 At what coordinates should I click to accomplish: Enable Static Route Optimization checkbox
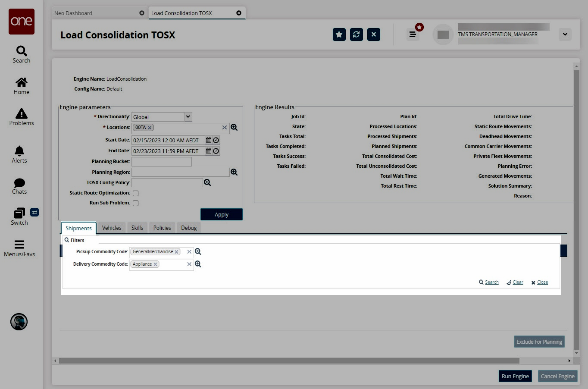135,193
